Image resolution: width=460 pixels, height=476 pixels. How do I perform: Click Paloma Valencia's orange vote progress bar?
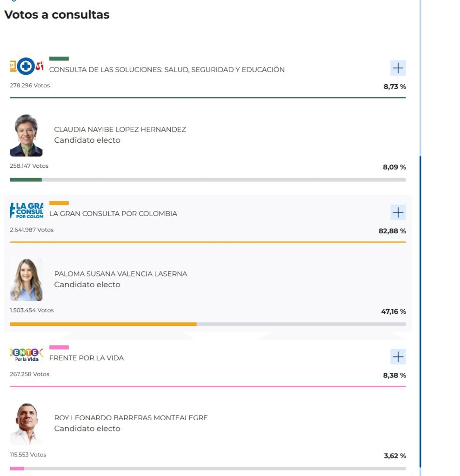point(103,324)
